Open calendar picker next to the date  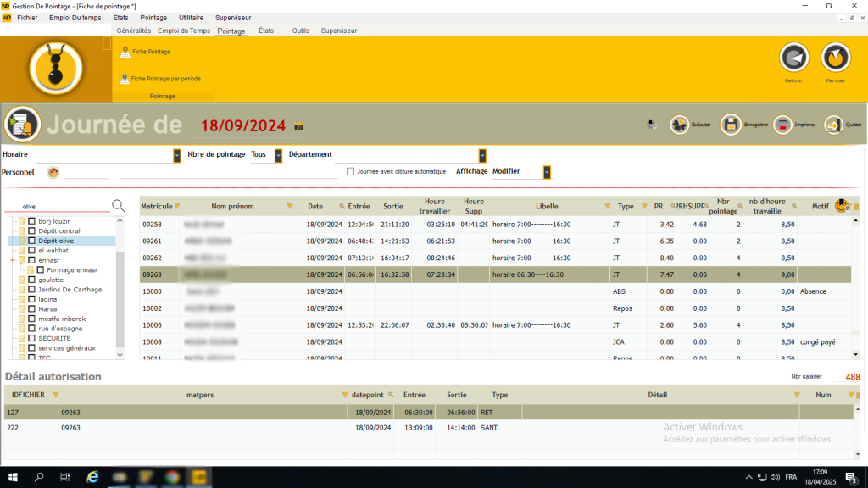pyautogui.click(x=298, y=126)
